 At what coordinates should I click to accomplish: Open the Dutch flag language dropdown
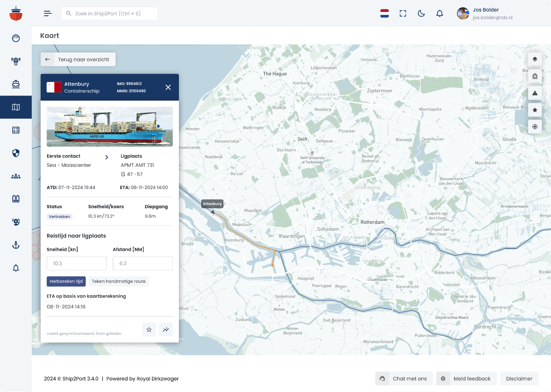384,14
